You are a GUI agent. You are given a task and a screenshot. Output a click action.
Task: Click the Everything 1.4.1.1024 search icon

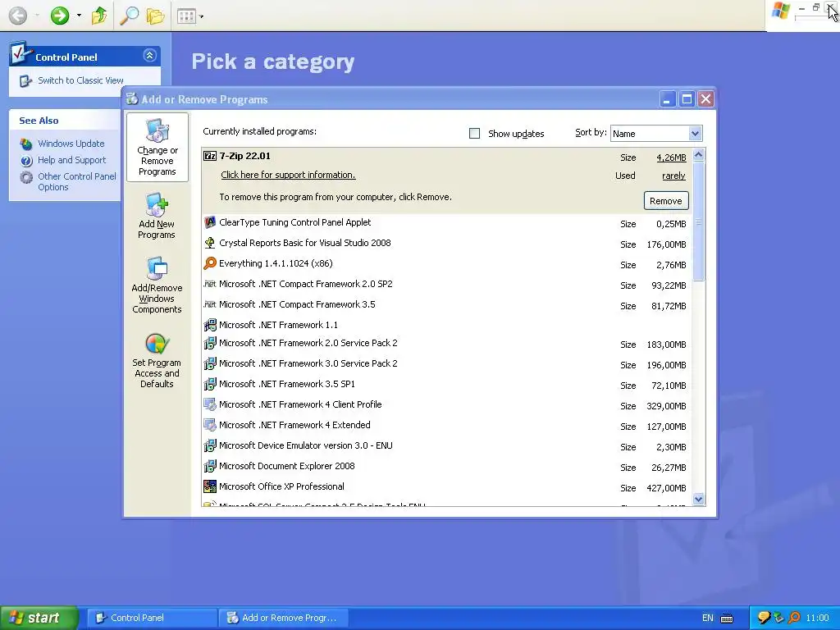coord(210,263)
